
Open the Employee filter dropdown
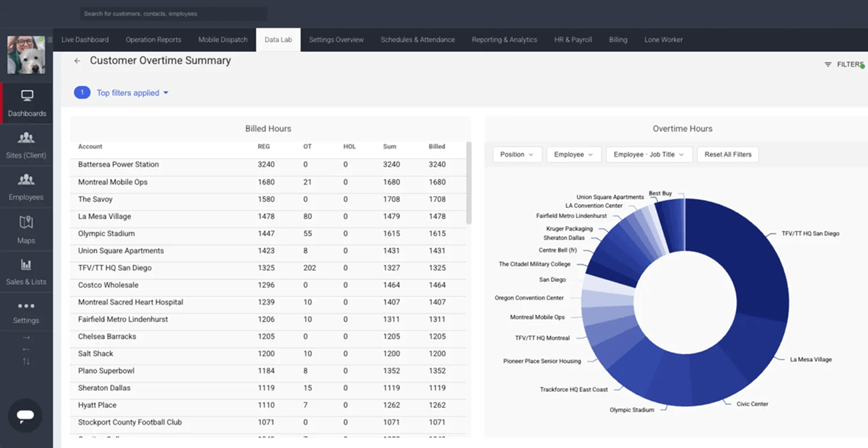573,155
